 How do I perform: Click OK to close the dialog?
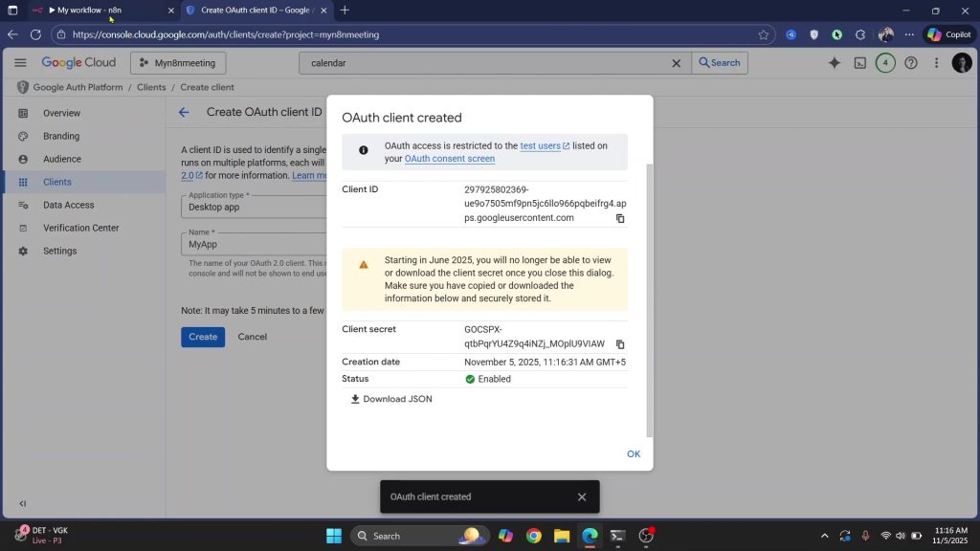tap(633, 453)
